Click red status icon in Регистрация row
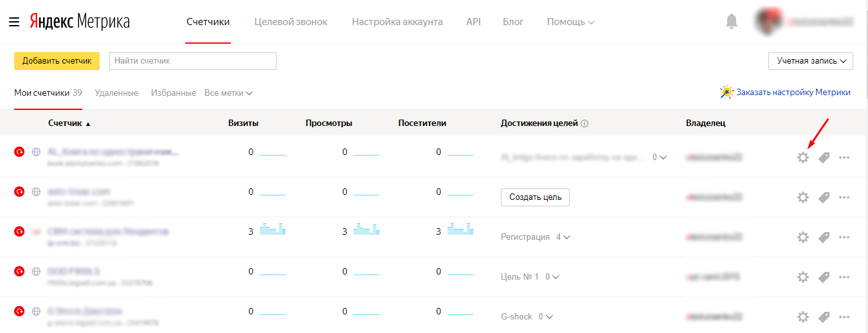The height and width of the screenshot is (333, 868). (19, 231)
